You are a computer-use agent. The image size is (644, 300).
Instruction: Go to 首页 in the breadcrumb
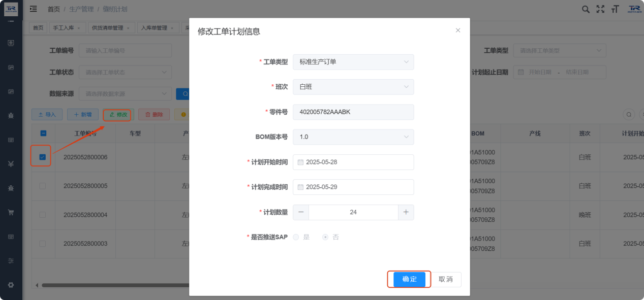(x=53, y=9)
